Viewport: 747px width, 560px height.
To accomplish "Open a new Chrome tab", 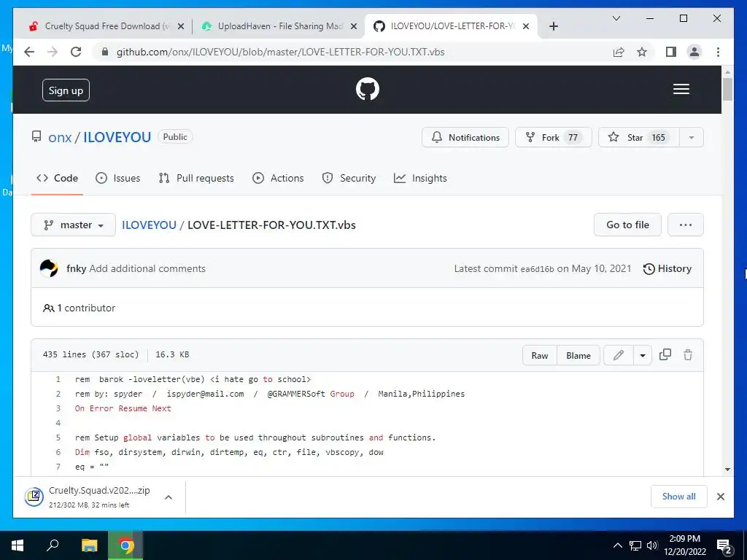I will (553, 27).
